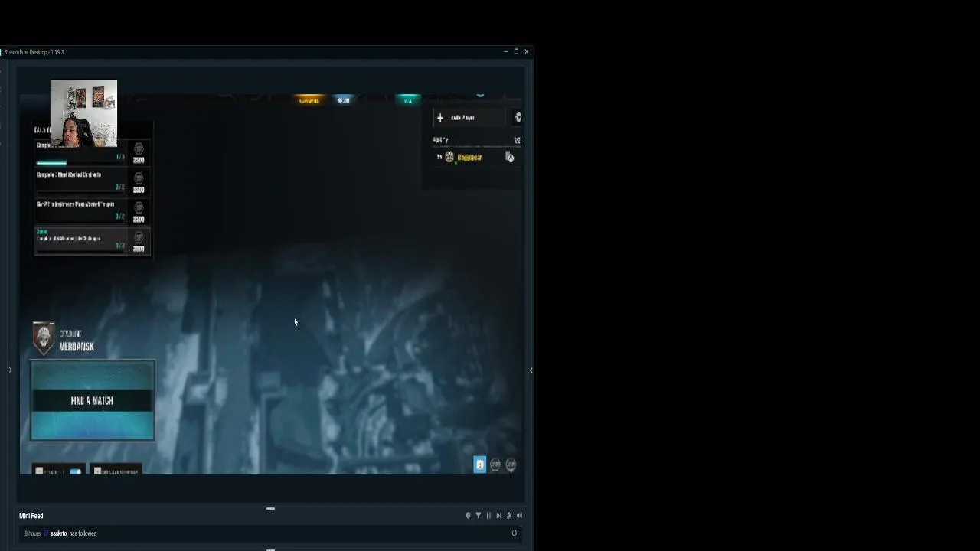Open the gray tab next to orange tab
Image resolution: width=980 pixels, height=551 pixels.
click(343, 100)
